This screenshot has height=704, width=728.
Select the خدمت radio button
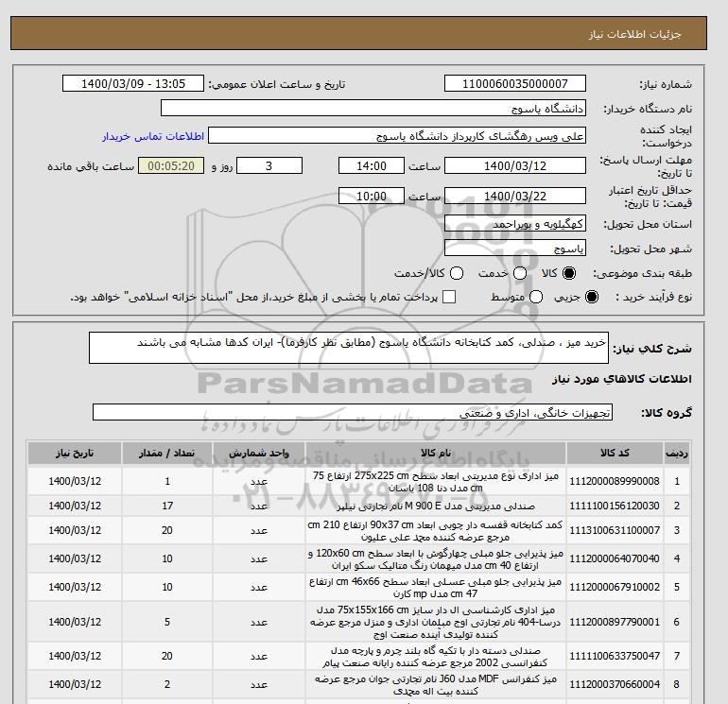point(520,273)
